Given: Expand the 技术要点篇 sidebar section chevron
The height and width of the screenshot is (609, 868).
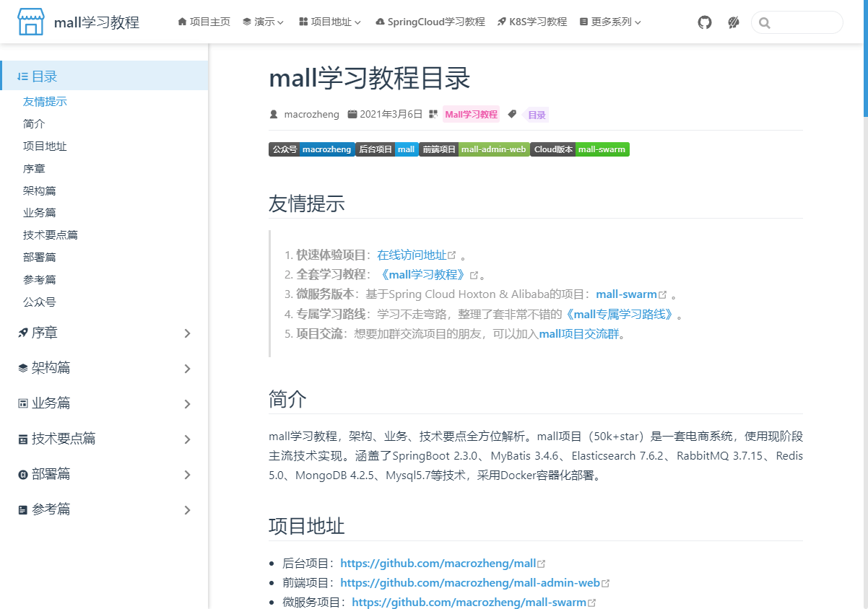Looking at the screenshot, I should click(x=187, y=439).
